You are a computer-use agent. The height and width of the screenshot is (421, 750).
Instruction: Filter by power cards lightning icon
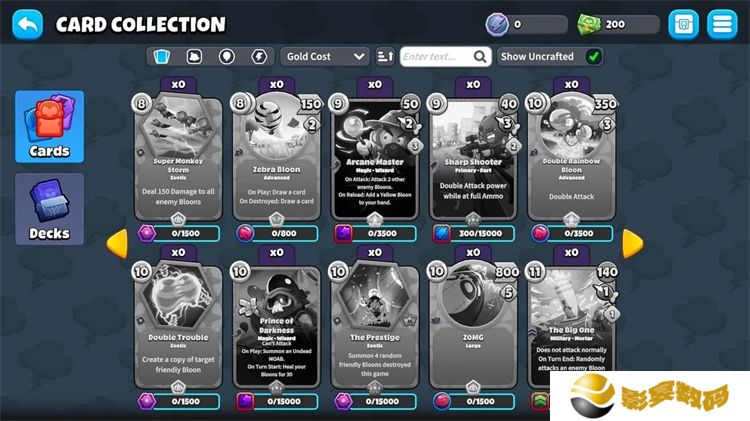[x=259, y=56]
